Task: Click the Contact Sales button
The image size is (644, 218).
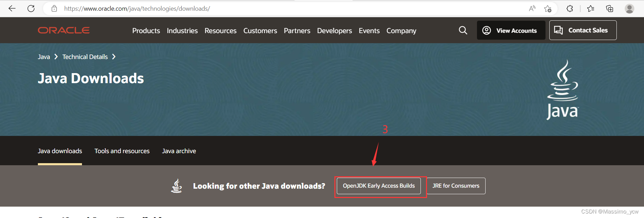Action: point(583,30)
